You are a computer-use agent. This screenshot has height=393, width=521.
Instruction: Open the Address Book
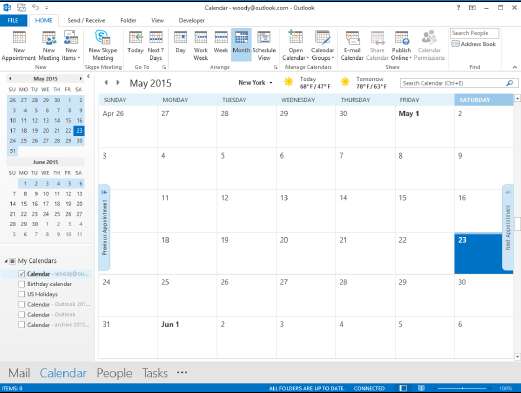coord(474,44)
